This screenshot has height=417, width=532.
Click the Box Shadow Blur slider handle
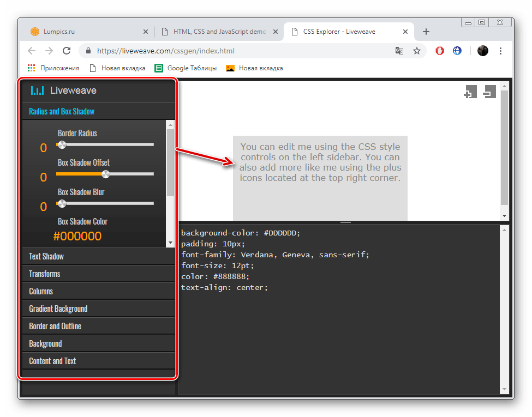[62, 204]
